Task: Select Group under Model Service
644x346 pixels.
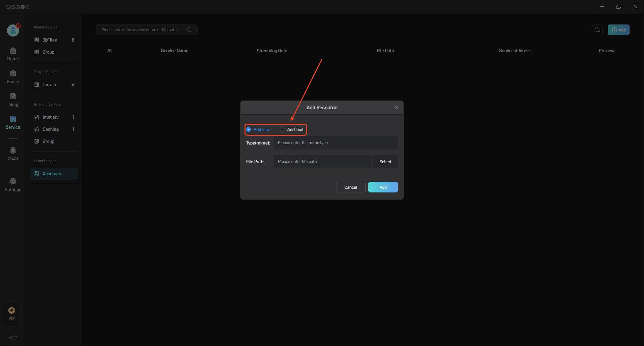Action: pos(54,52)
